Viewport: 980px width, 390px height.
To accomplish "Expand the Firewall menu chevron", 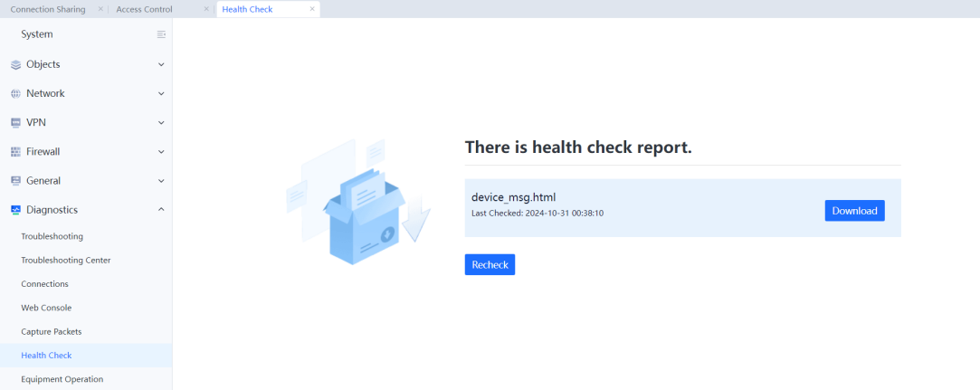I will click(x=161, y=152).
